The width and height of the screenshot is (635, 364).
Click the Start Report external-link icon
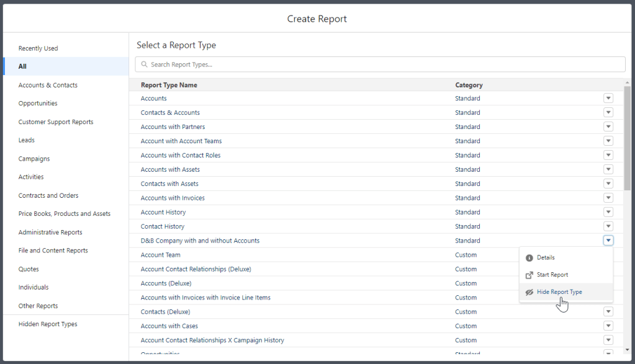click(x=529, y=275)
